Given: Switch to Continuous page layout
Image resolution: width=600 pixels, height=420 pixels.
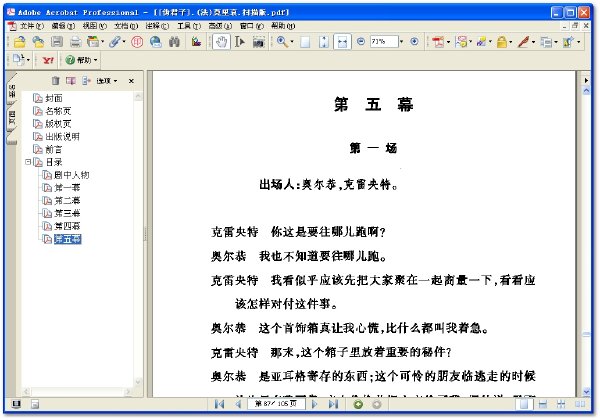Looking at the screenshot, I should [543, 404].
